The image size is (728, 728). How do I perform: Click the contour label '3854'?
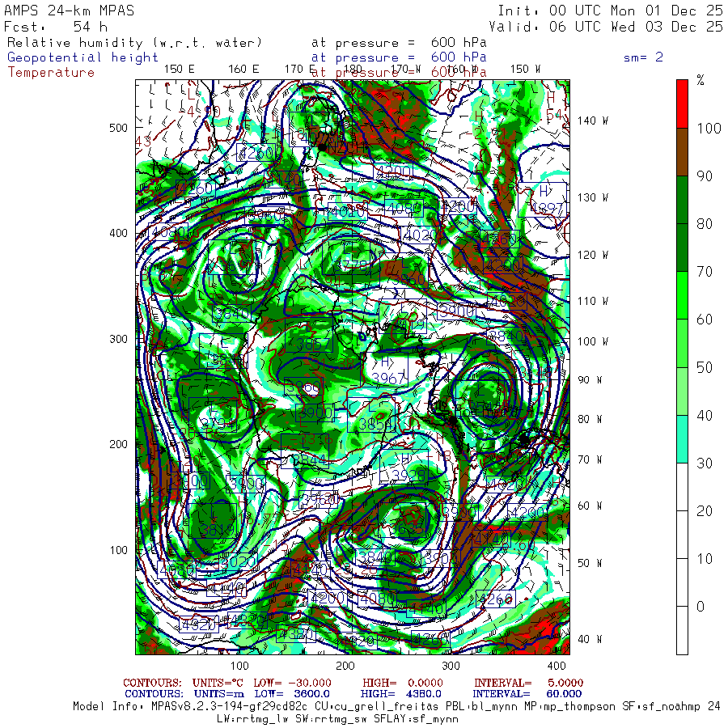pos(376,423)
